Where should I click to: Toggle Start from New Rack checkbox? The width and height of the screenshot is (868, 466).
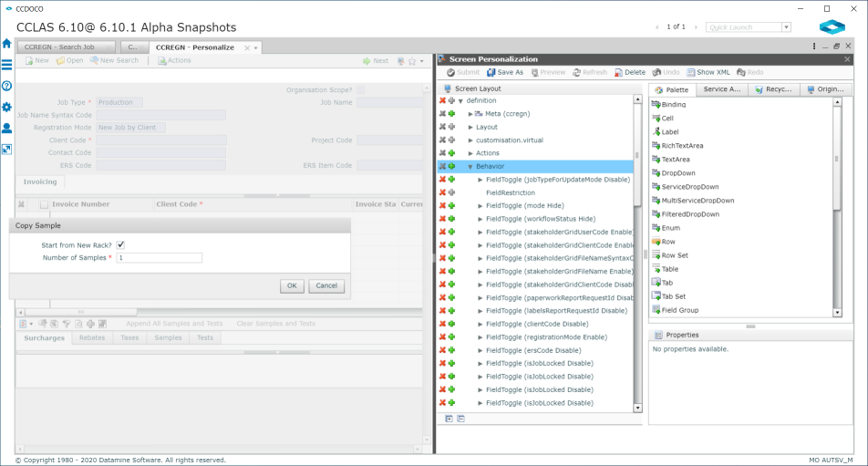(120, 244)
